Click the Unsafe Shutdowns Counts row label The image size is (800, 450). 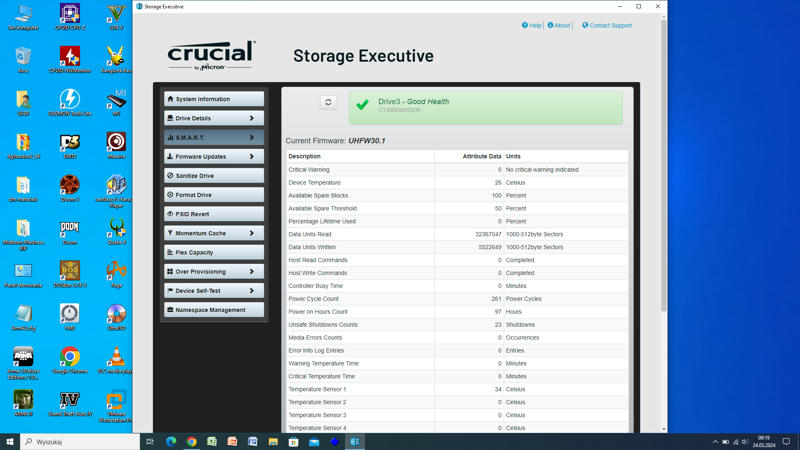point(323,324)
